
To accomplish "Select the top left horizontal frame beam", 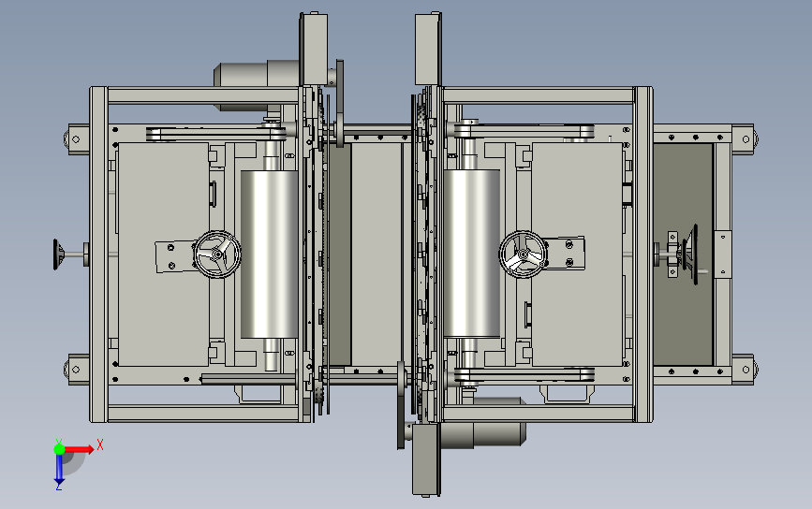I will 203,95.
